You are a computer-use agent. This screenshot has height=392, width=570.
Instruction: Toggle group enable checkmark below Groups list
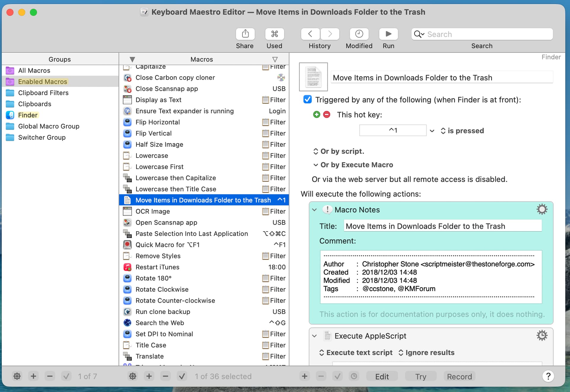tap(66, 376)
